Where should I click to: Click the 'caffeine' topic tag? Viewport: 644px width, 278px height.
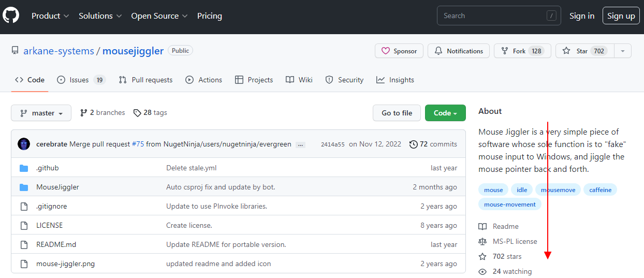(601, 190)
